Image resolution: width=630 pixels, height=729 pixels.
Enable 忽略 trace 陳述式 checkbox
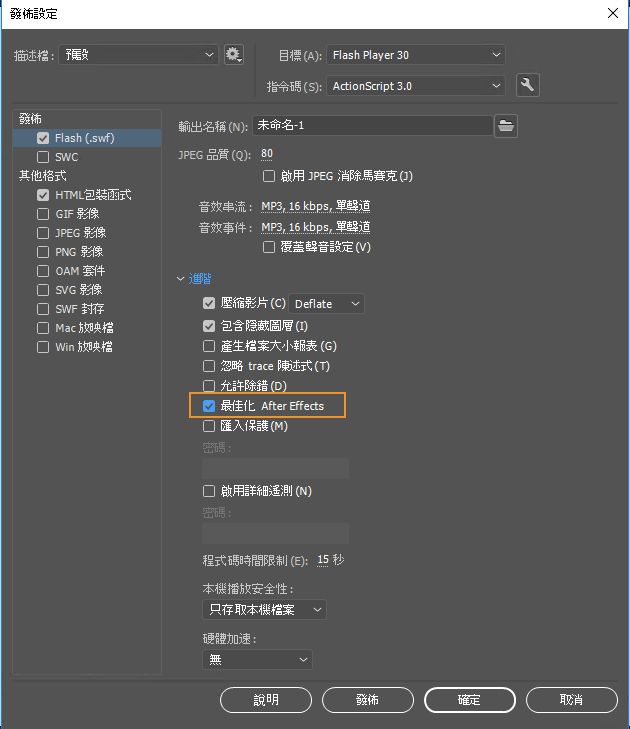[x=209, y=366]
